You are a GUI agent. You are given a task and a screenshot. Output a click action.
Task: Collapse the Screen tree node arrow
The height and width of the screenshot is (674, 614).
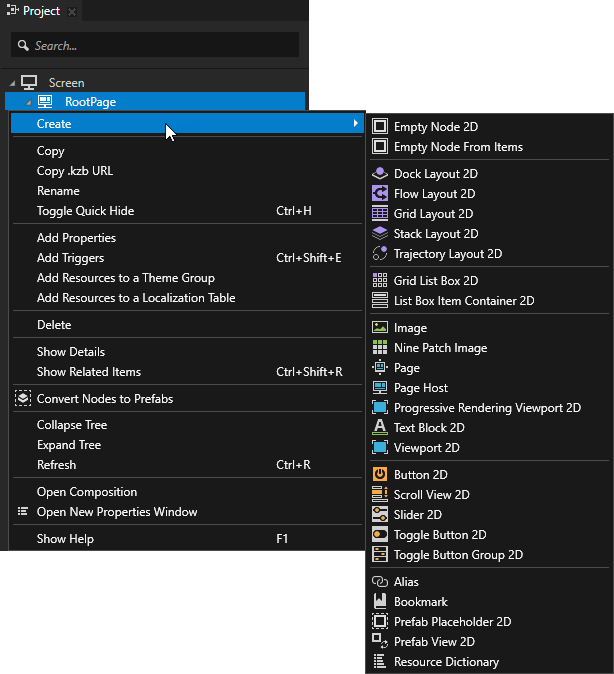coord(12,83)
